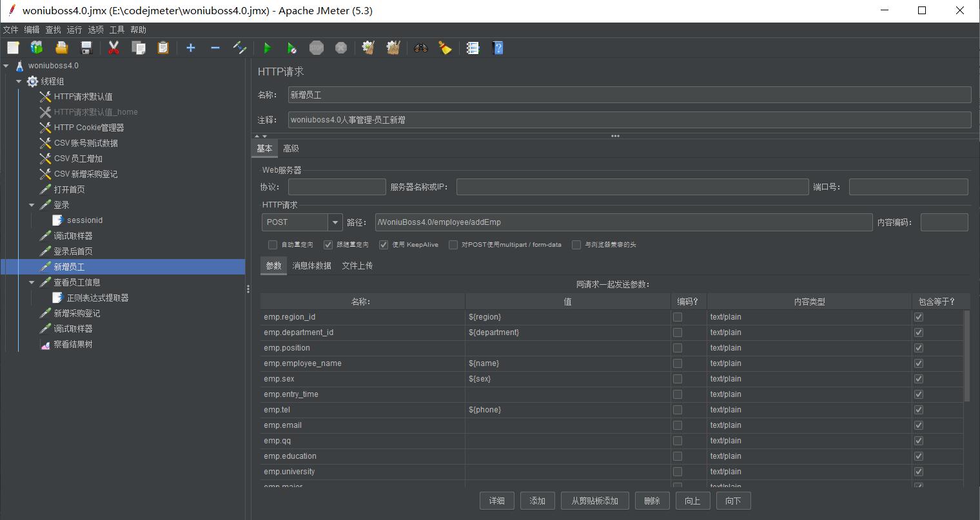The image size is (980, 520).
Task: Open the 文件 menu
Action: pos(11,30)
